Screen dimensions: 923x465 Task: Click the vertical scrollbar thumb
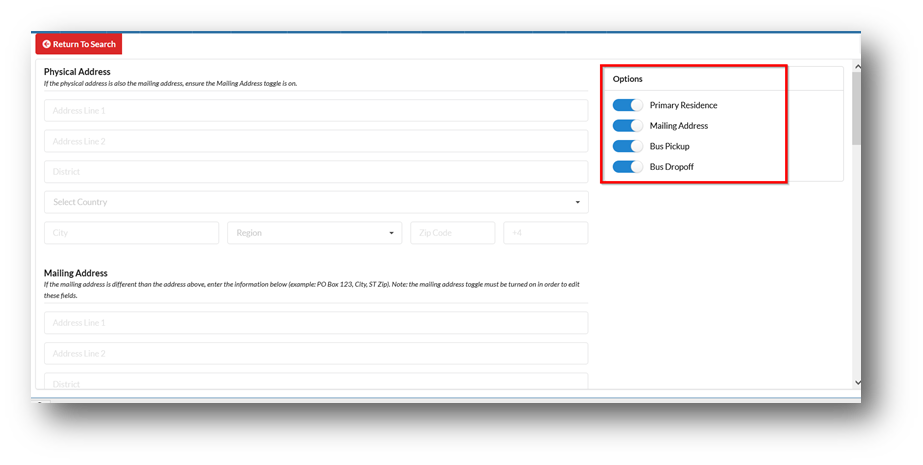856,108
